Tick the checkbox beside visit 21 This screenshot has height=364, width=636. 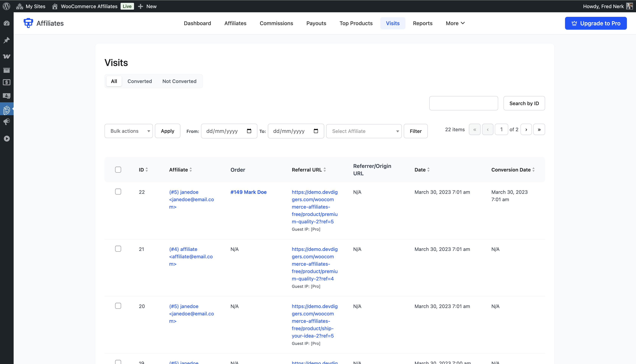click(118, 248)
